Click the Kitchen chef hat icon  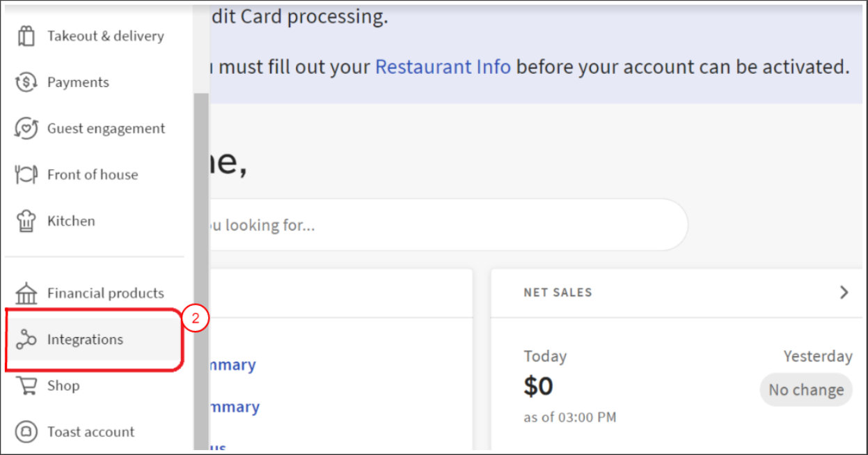tap(26, 222)
